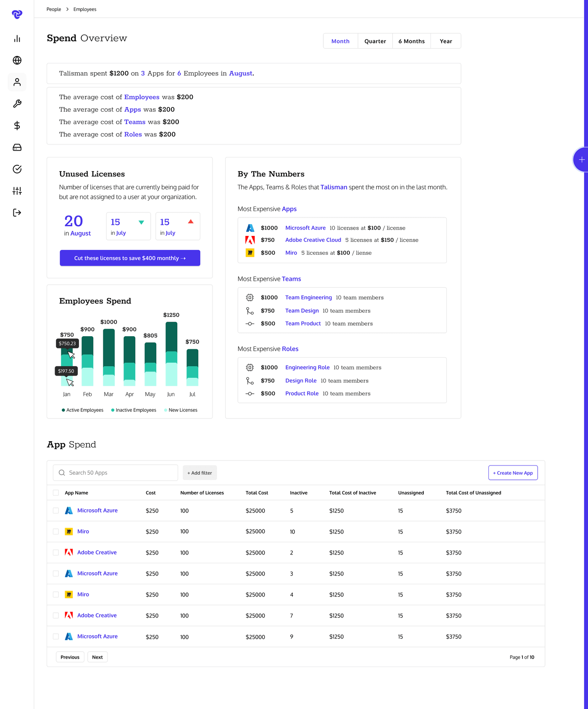Click Inactive Employees legend swatch
The image size is (588, 709).
(113, 410)
